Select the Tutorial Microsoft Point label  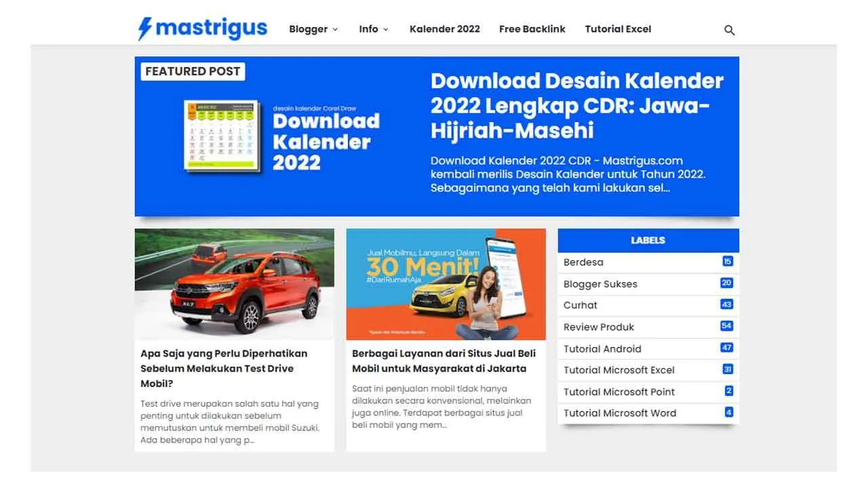pyautogui.click(x=619, y=392)
